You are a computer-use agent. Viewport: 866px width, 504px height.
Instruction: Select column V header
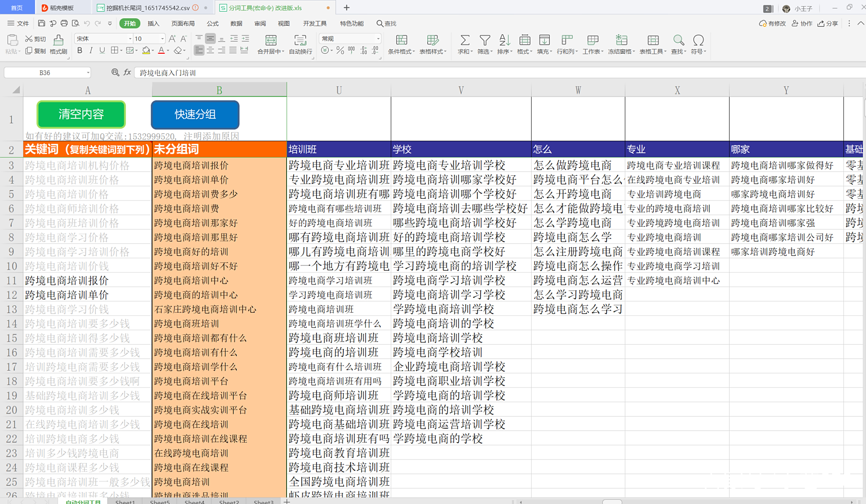pyautogui.click(x=461, y=90)
